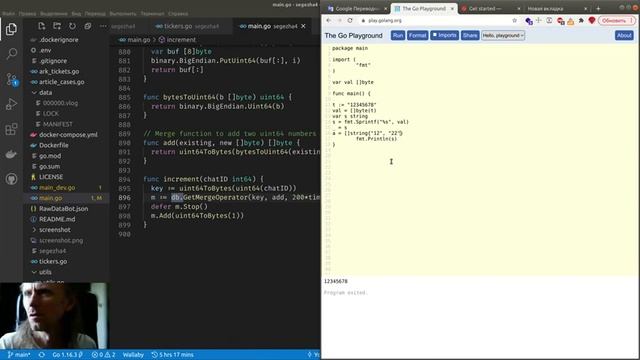Open article_cases.go in the Explorer tree

click(x=62, y=82)
